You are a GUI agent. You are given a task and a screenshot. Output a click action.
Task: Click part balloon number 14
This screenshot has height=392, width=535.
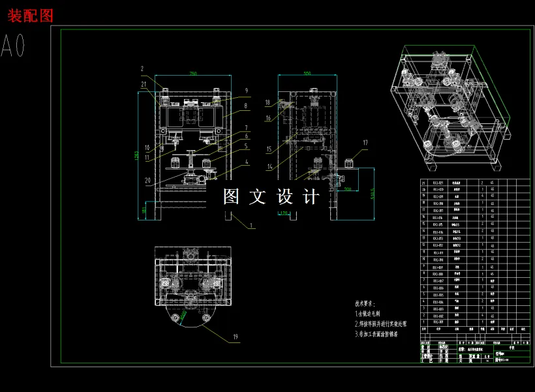click(269, 166)
